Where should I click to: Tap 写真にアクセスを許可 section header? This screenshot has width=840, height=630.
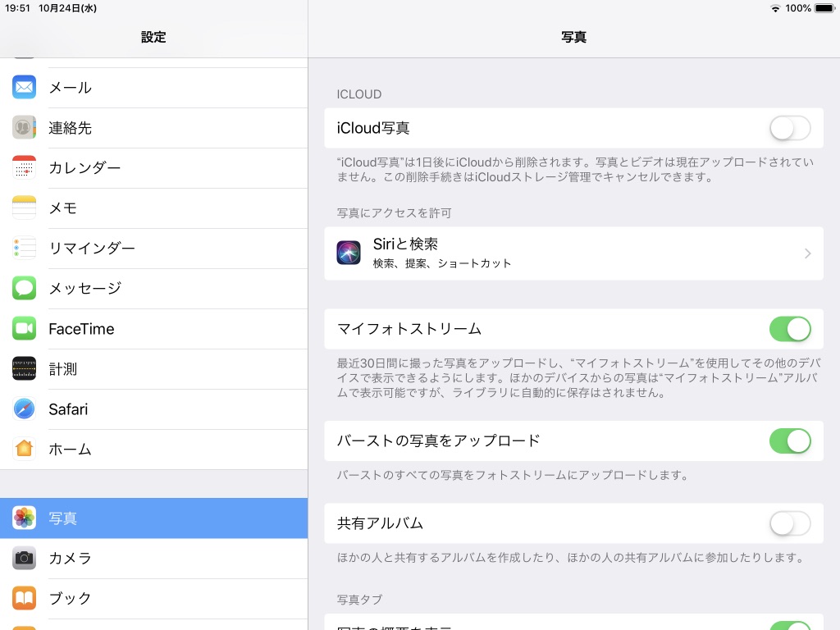tap(394, 213)
